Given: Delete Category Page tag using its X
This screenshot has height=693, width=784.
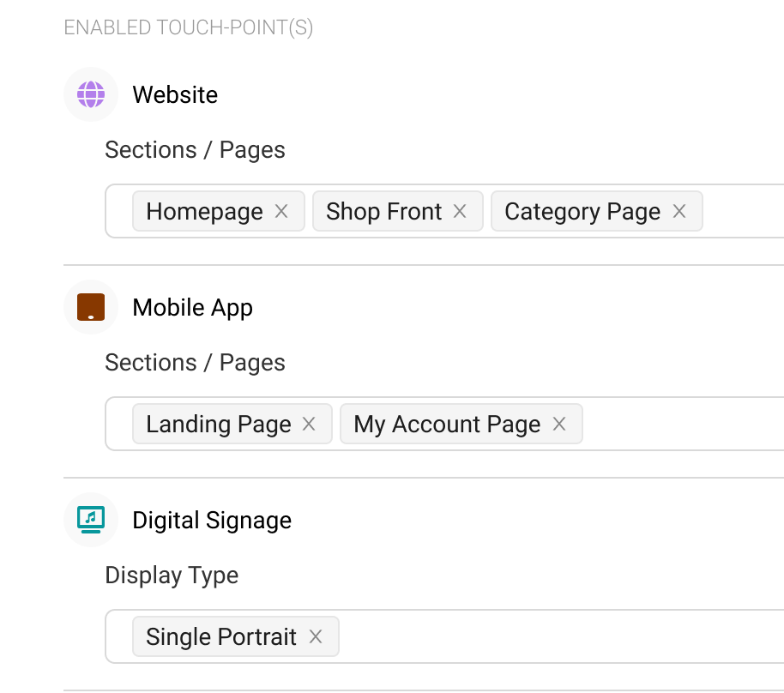Looking at the screenshot, I should [x=679, y=211].
